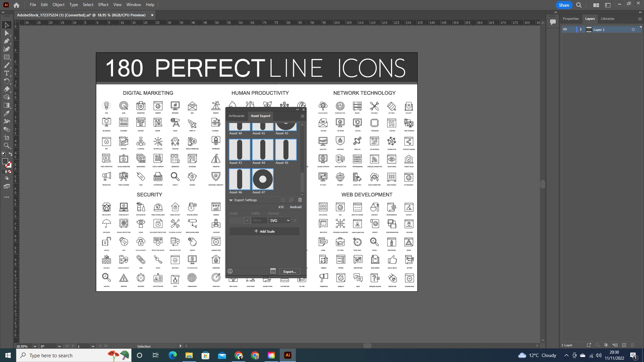Image resolution: width=644 pixels, height=362 pixels.
Task: Open the SVG format dropdown
Action: pos(279,221)
